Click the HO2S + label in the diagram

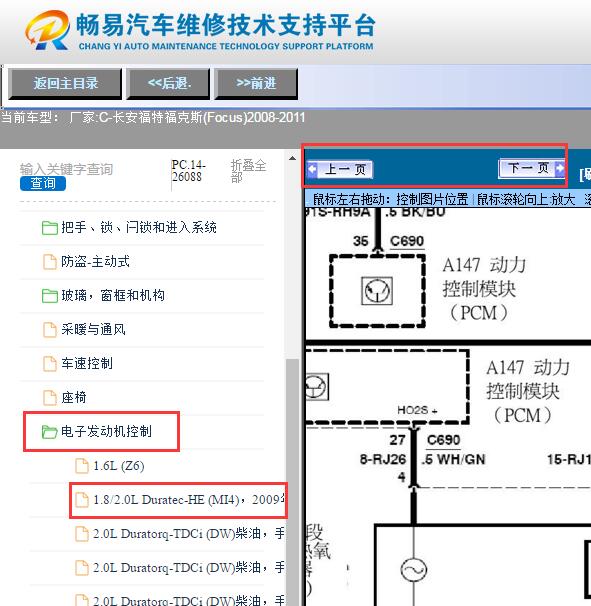[x=417, y=410]
